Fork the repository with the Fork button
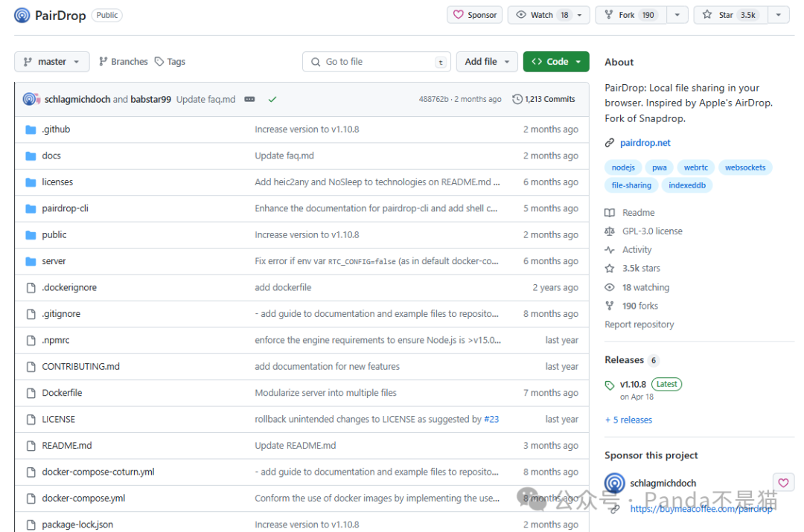The width and height of the screenshot is (804, 532). click(x=631, y=15)
